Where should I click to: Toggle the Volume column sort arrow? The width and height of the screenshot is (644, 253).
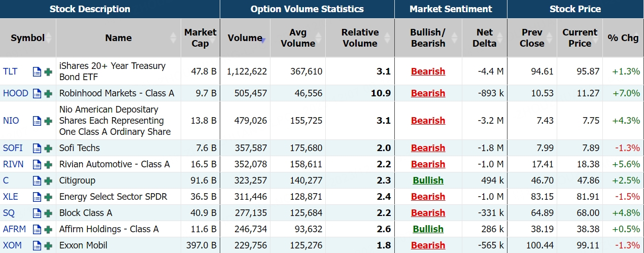(x=263, y=40)
